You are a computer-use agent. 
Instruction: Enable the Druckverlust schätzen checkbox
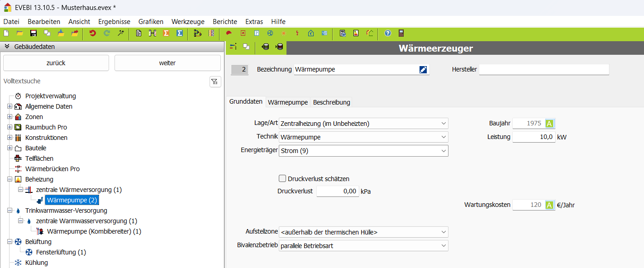click(282, 179)
